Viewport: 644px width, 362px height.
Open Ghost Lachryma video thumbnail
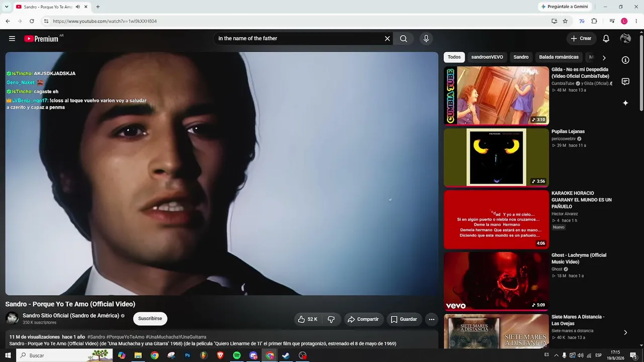pos(496,281)
